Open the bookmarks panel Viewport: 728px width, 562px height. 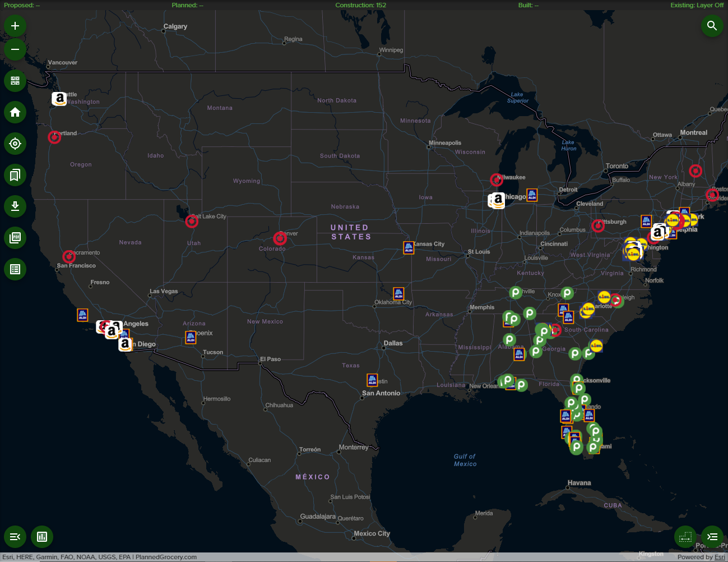(x=15, y=175)
